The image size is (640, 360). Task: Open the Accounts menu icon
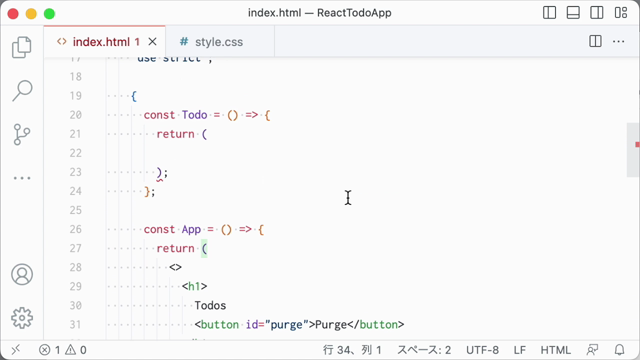click(x=22, y=274)
